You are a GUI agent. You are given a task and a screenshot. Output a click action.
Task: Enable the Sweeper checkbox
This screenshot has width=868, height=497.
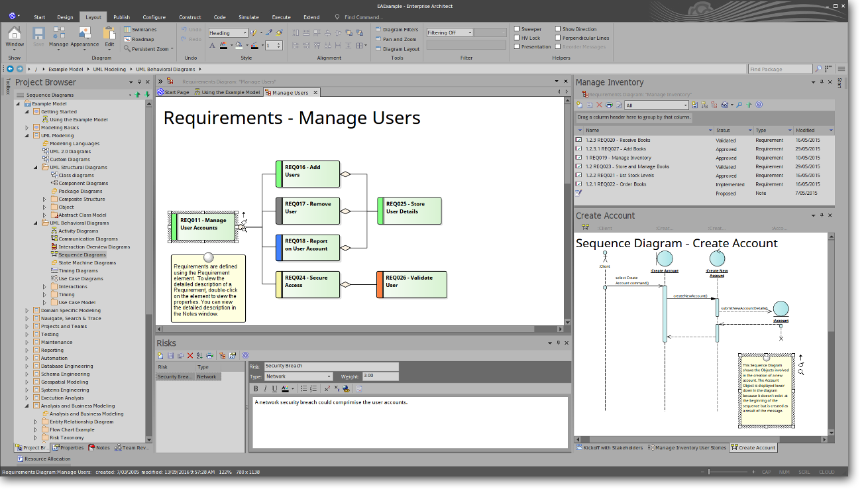click(517, 29)
